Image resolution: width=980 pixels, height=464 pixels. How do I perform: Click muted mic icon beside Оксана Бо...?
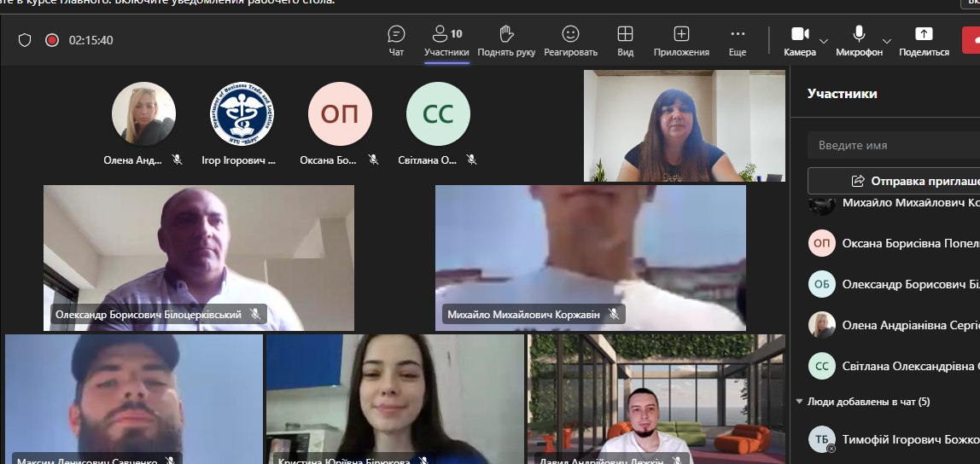[x=374, y=159]
